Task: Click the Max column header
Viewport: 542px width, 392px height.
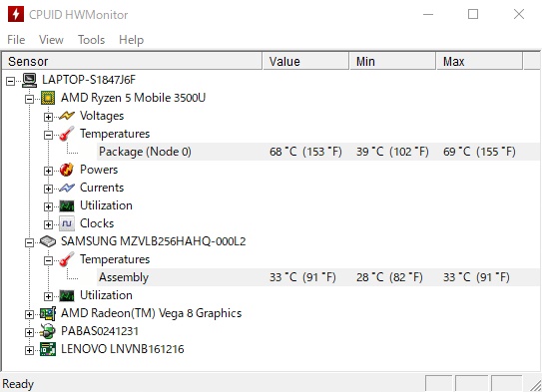Action: (480, 62)
